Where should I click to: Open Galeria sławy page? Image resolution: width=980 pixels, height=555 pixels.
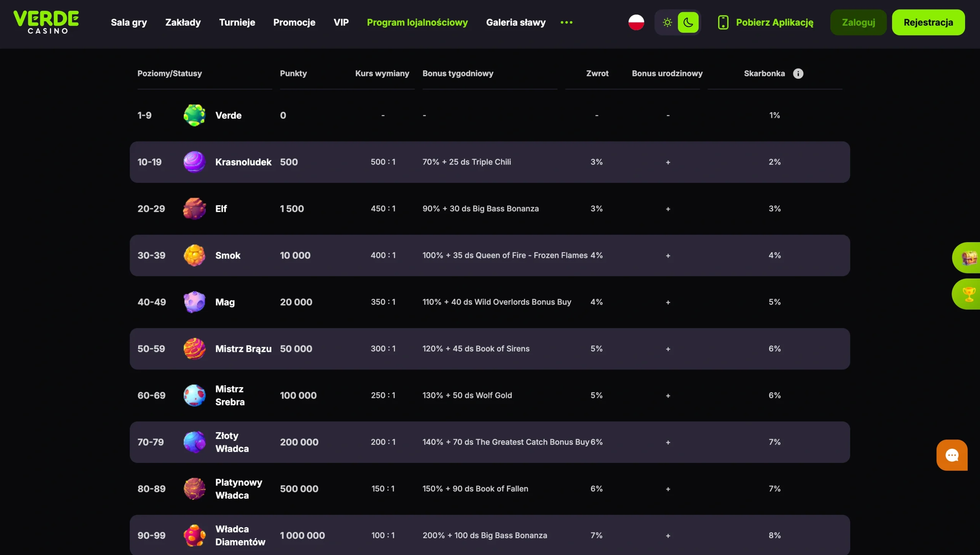click(516, 23)
